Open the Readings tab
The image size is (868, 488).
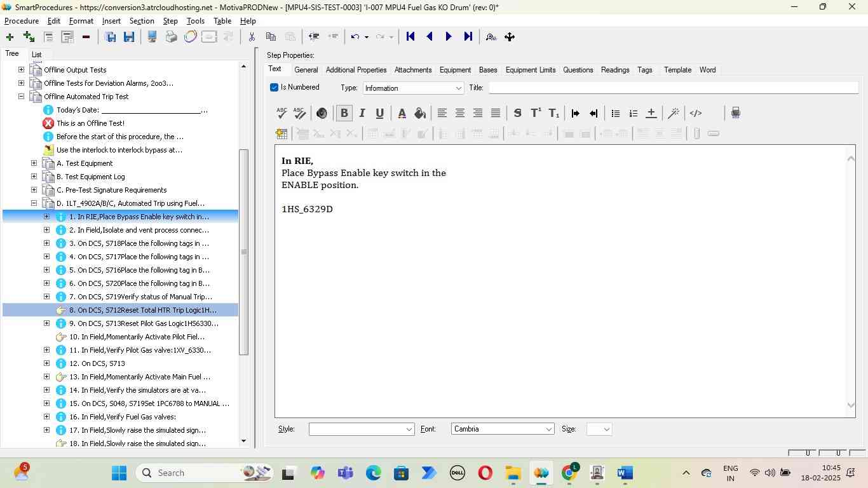click(x=615, y=70)
